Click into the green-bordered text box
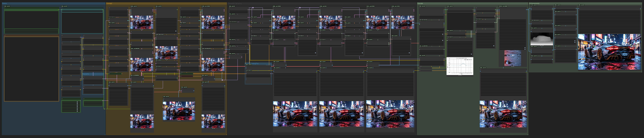 tap(31, 20)
